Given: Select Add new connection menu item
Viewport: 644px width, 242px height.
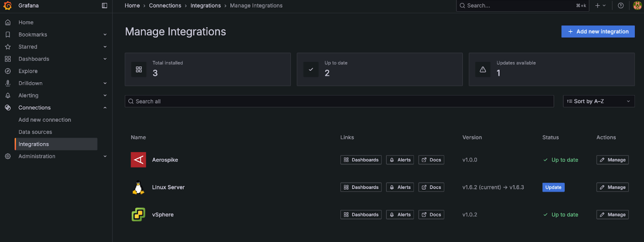Looking at the screenshot, I should coord(45,120).
